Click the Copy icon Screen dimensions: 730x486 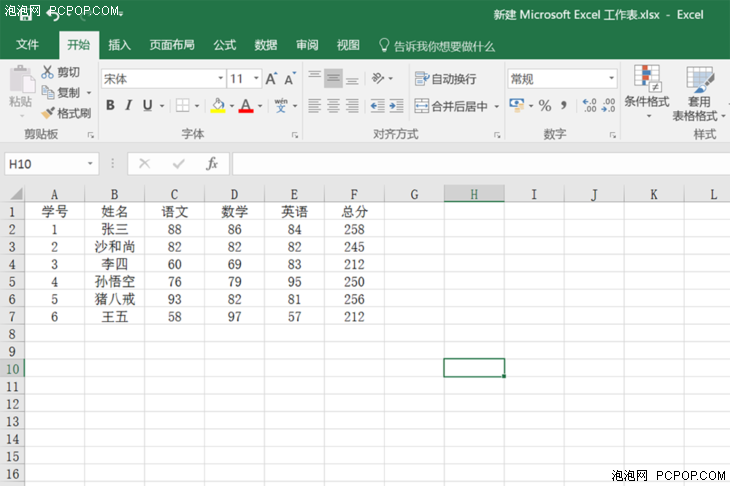47,92
